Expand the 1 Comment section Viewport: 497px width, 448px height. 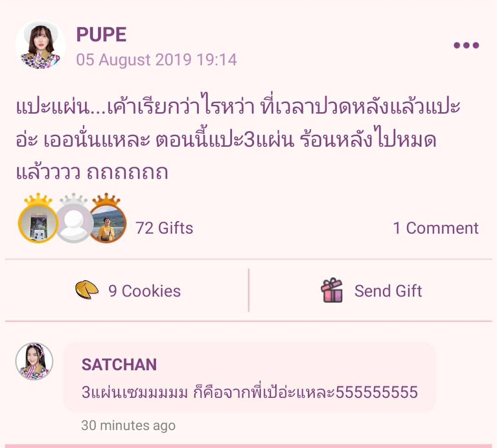pos(435,228)
